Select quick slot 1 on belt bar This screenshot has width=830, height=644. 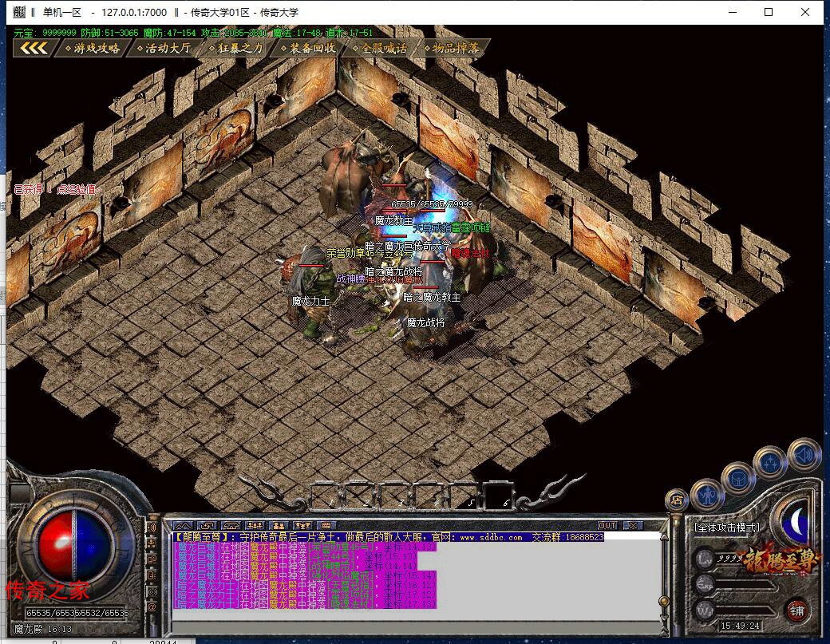326,496
